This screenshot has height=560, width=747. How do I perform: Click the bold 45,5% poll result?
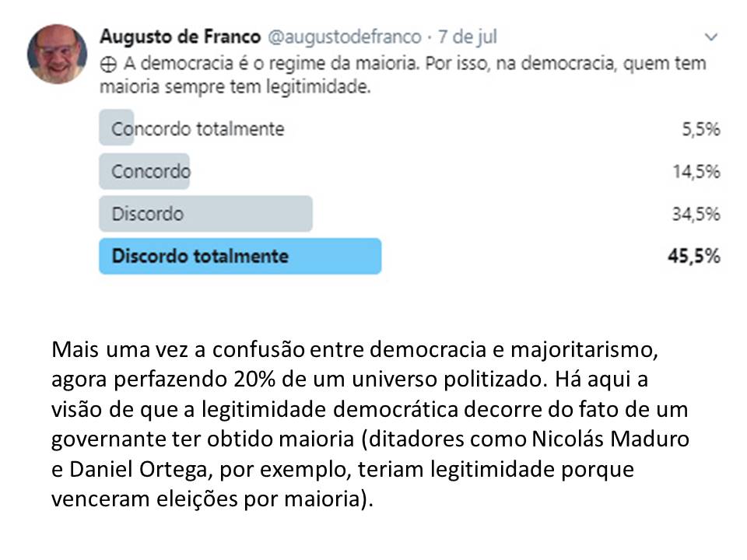(x=693, y=256)
